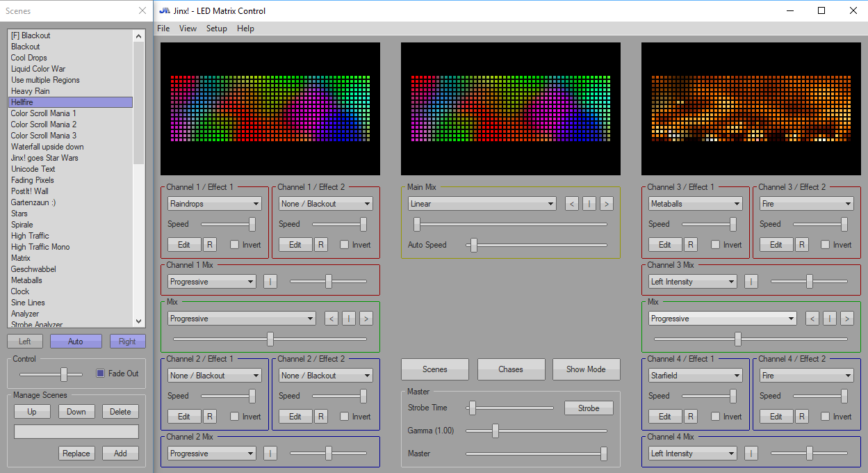Click Main Mix center marker button

point(589,204)
